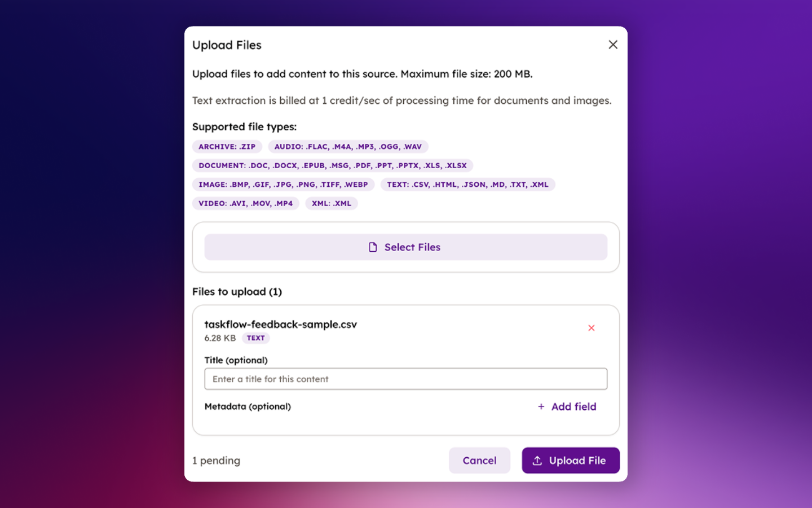Click the TEXT file formats chip
Viewport: 812px width, 508px height.
click(x=467, y=184)
